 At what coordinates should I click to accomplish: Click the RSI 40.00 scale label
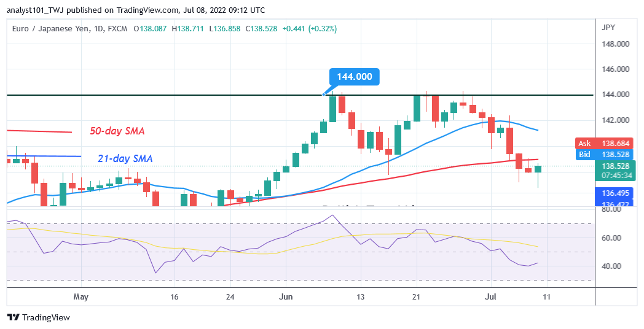click(610, 266)
